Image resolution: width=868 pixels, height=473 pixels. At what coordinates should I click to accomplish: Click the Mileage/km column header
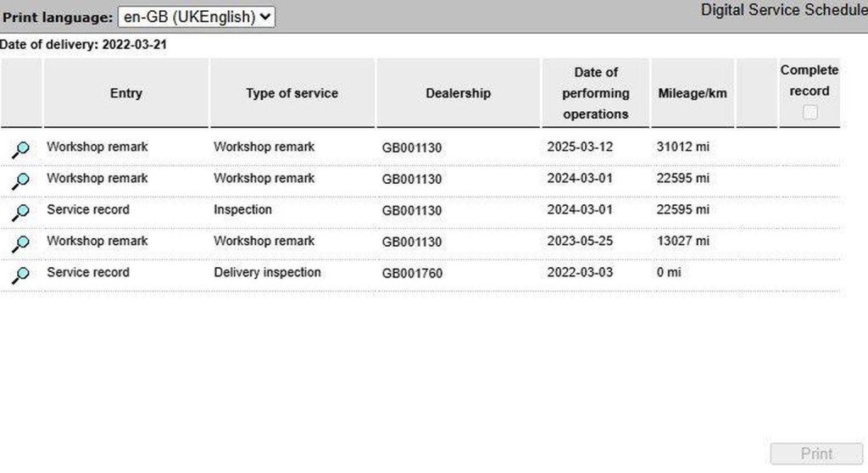click(x=692, y=93)
